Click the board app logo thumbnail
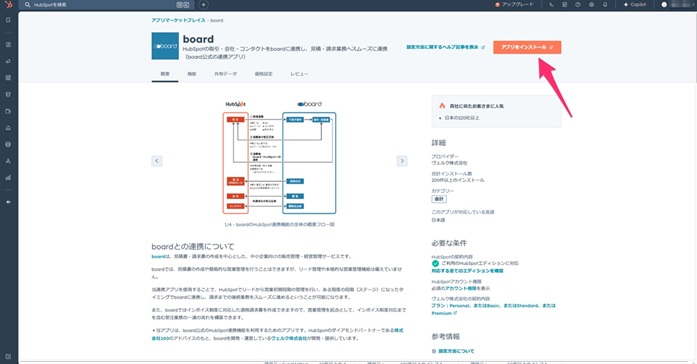697x364 pixels. (x=165, y=46)
